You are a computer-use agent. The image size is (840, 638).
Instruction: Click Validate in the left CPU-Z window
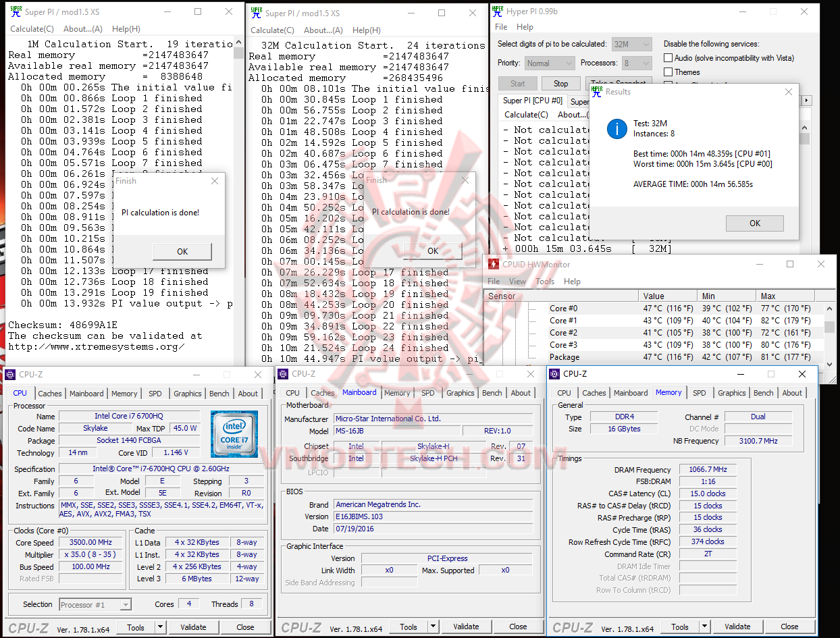pos(193,627)
